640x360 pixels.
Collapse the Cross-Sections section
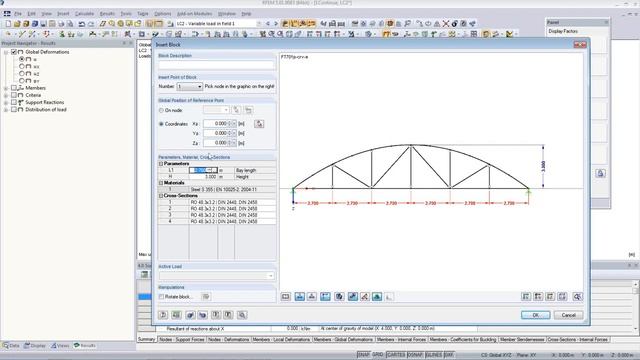pos(161,196)
